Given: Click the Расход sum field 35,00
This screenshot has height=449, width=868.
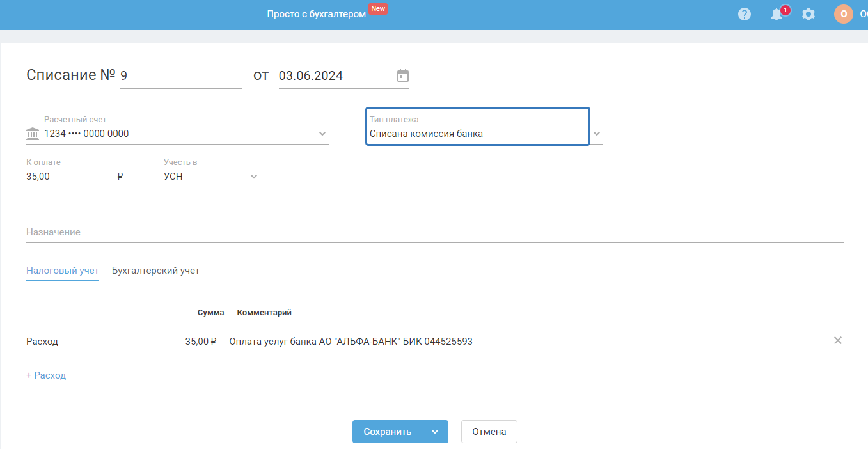Looking at the screenshot, I should click(167, 342).
